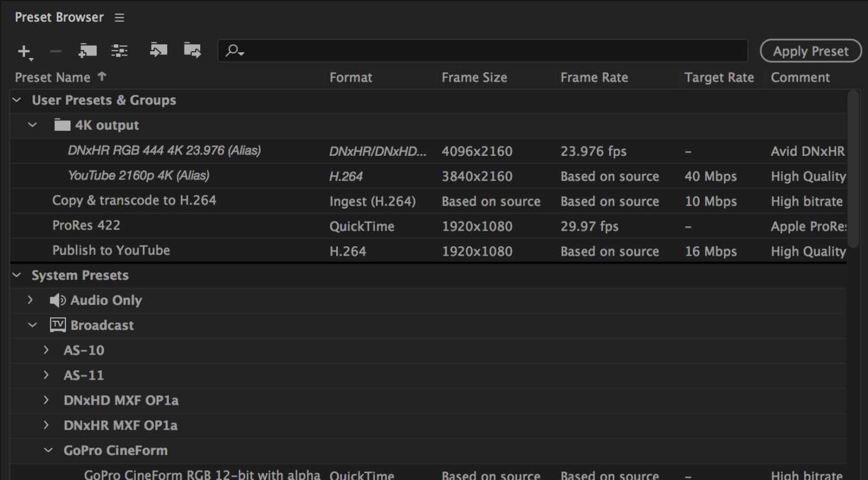868x480 pixels.
Task: Open the Preset Browser panel menu
Action: tap(118, 17)
